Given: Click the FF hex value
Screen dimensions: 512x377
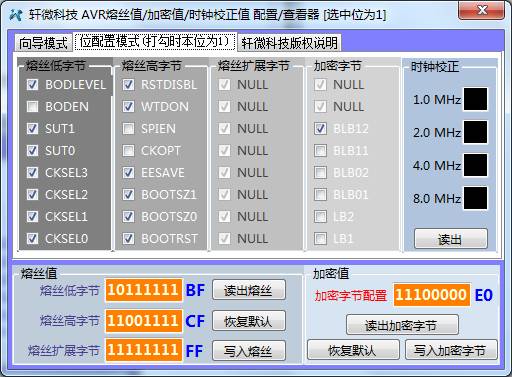Looking at the screenshot, I should click(195, 351).
